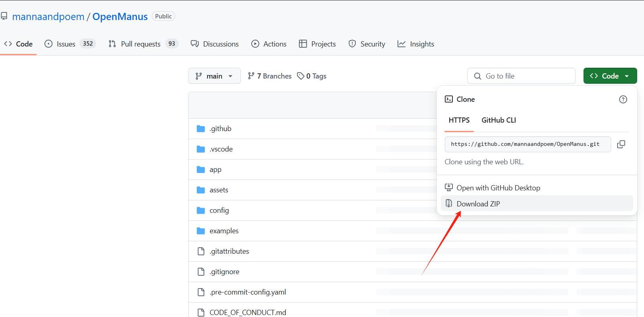Open the mannaandpoem owner profile link
Viewport: 644px width, 317px height.
(x=48, y=16)
